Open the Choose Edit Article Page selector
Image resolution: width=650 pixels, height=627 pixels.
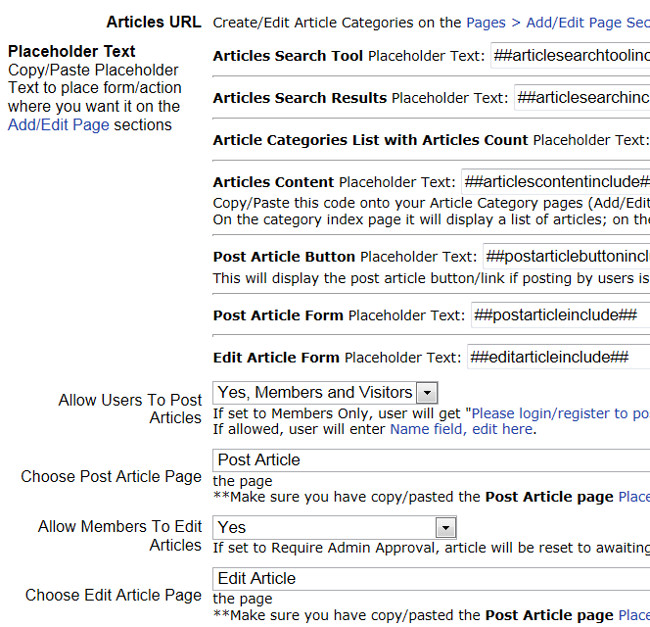click(x=430, y=578)
